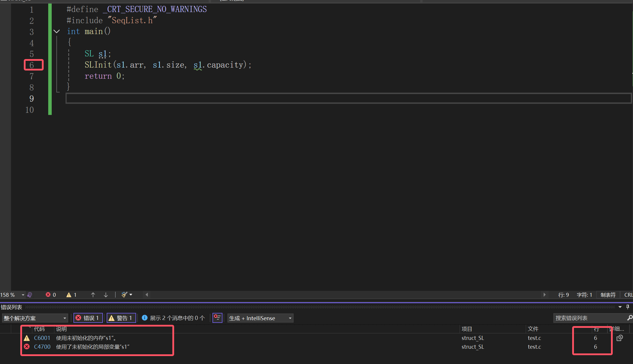Toggle the 警告 1 warnings filter
Screen dimensions: 633x364
pyautogui.click(x=121, y=318)
